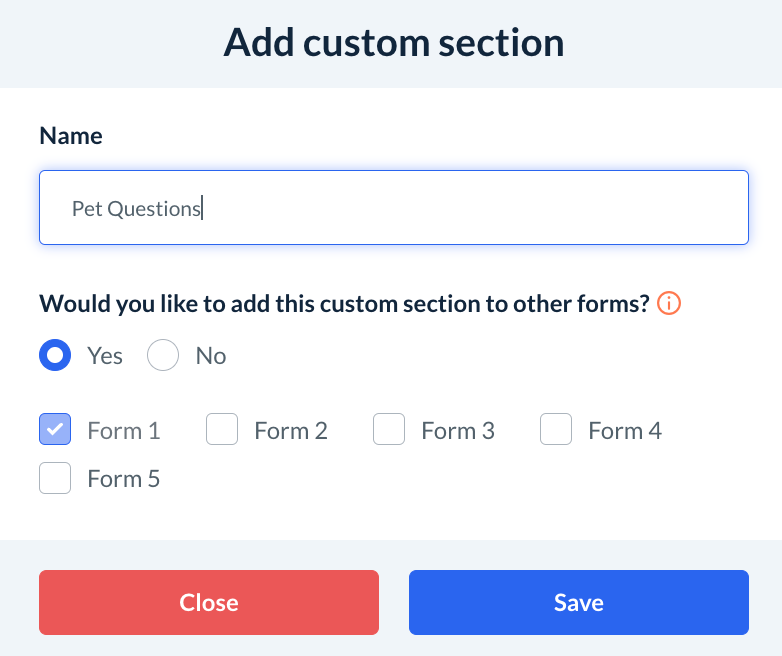Viewport: 782px width, 656px height.
Task: Click the Form 2 label text
Action: pos(291,431)
